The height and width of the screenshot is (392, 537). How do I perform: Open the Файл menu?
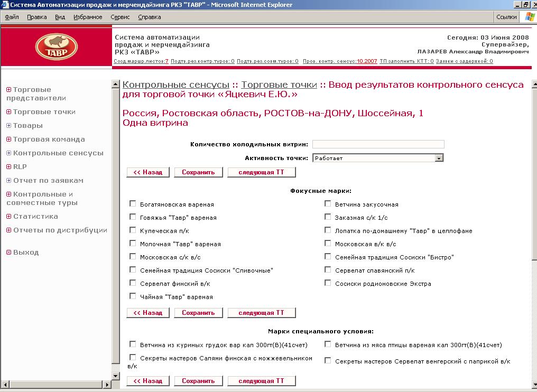point(12,17)
